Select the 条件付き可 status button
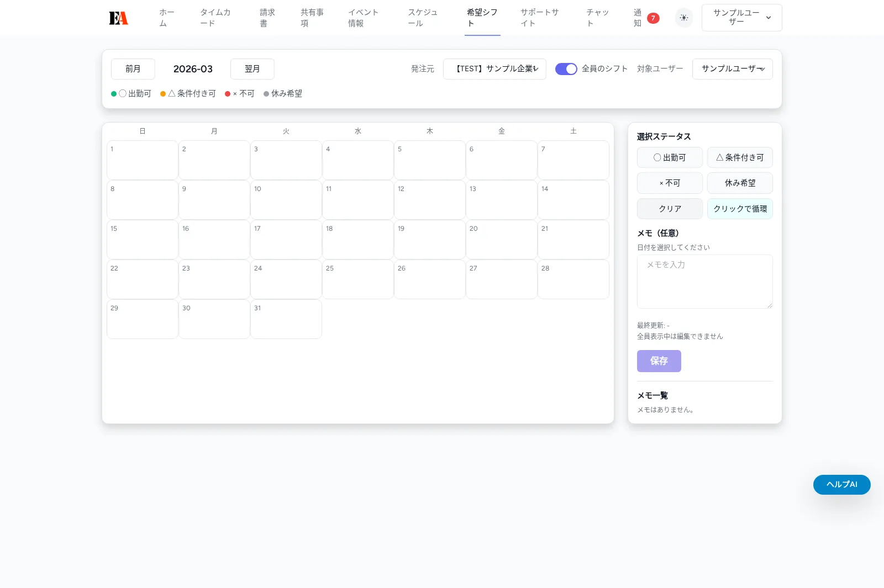The height and width of the screenshot is (588, 884). click(x=740, y=157)
